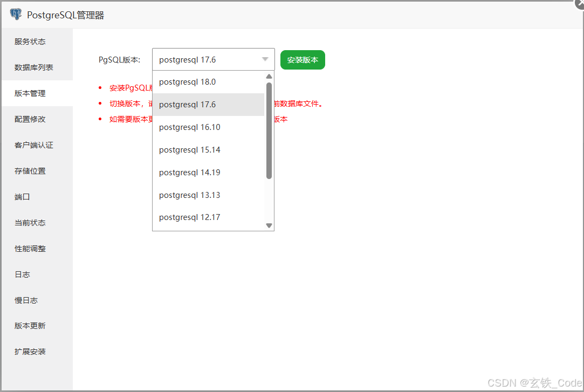The image size is (584, 392).
Task: Open the 日志 tab
Action: tap(37, 274)
